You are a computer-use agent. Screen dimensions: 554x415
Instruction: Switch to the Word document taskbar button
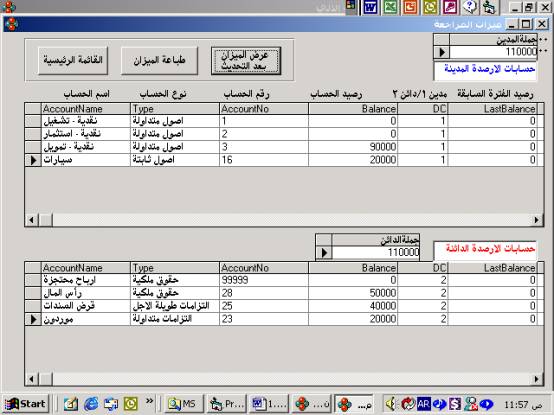pyautogui.click(x=269, y=404)
